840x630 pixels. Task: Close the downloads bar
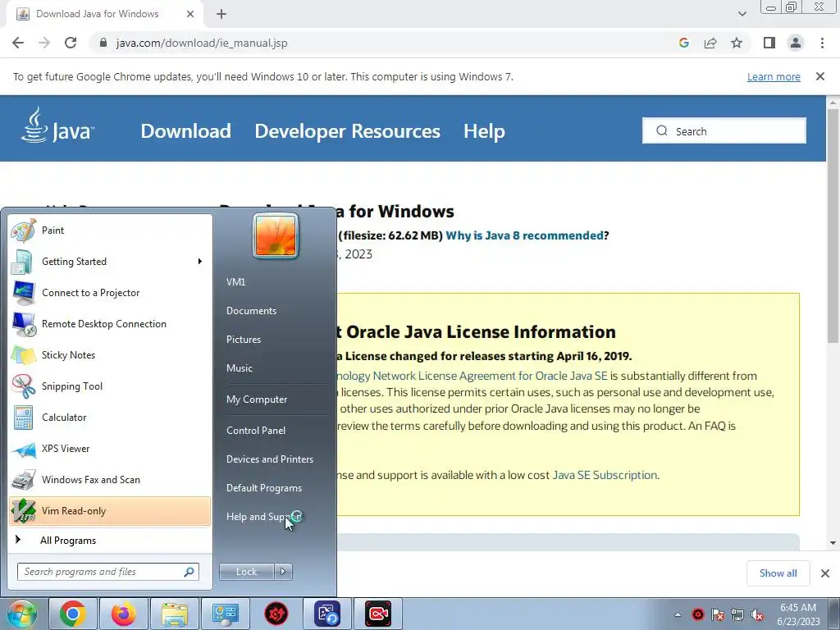tap(825, 573)
